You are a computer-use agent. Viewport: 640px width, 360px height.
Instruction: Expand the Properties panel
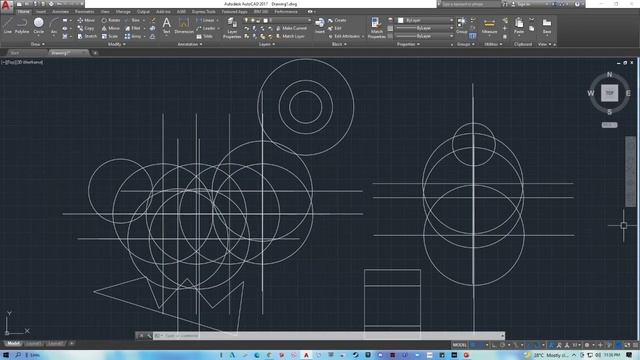coord(408,44)
